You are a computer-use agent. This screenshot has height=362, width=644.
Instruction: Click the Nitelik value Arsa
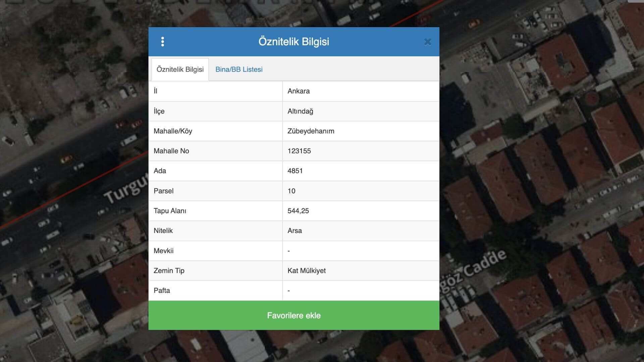coord(294,231)
